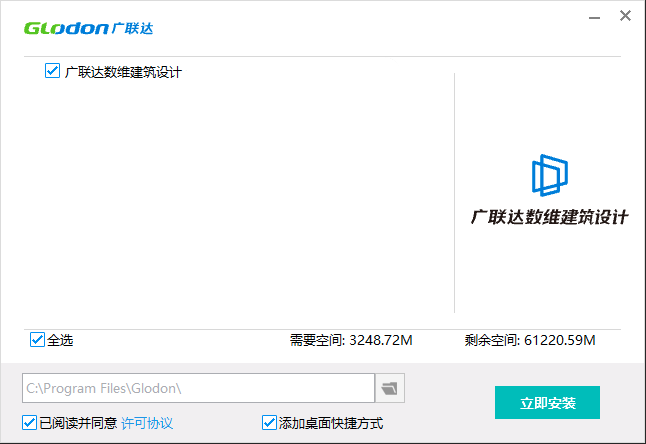Toggle the 添加桌面快捷方式 checkbox
Image resolution: width=646 pixels, height=444 pixels.
coord(269,423)
